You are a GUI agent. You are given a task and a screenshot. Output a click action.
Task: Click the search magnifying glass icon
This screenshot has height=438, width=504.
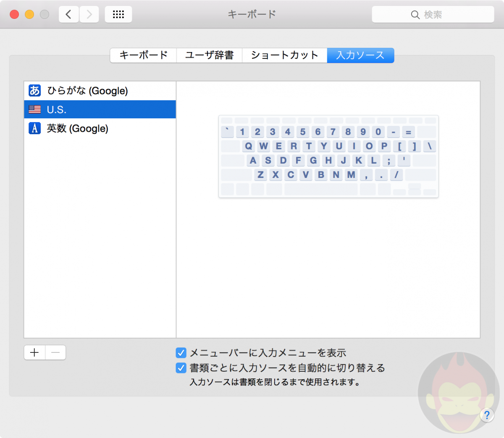(x=415, y=14)
